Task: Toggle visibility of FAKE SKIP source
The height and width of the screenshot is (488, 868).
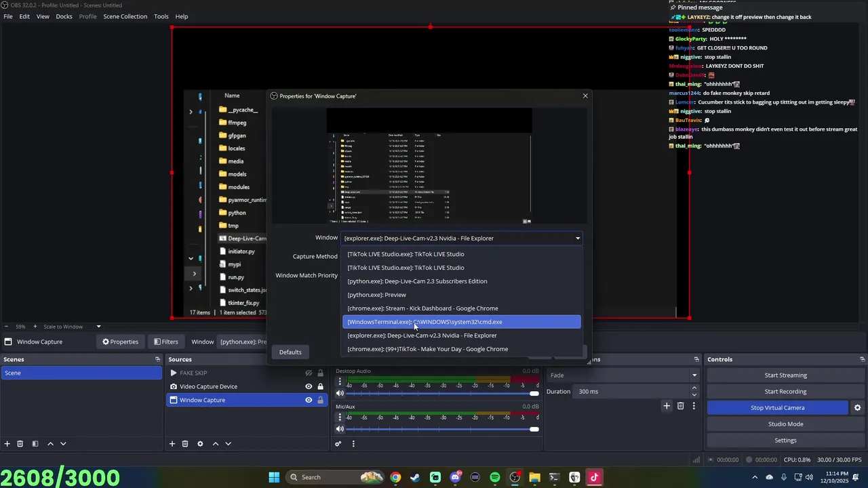Action: click(309, 373)
